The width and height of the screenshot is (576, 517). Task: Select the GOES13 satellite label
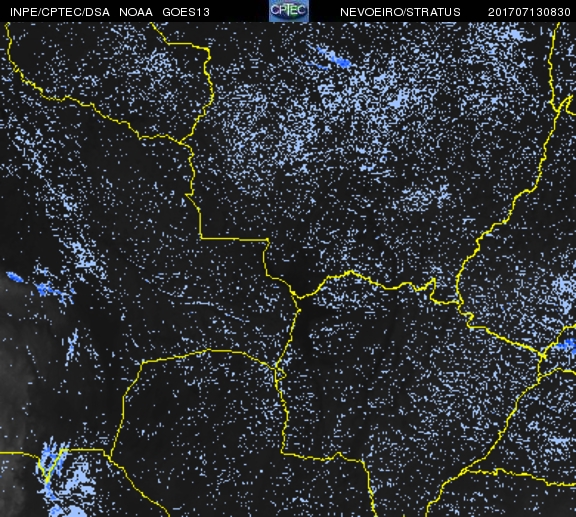186,12
